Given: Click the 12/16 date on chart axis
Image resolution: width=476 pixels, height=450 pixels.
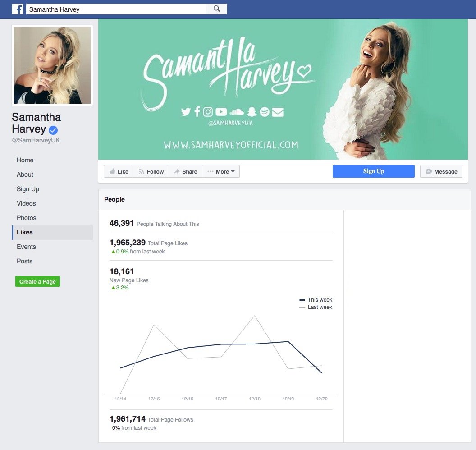Looking at the screenshot, I should [x=188, y=399].
